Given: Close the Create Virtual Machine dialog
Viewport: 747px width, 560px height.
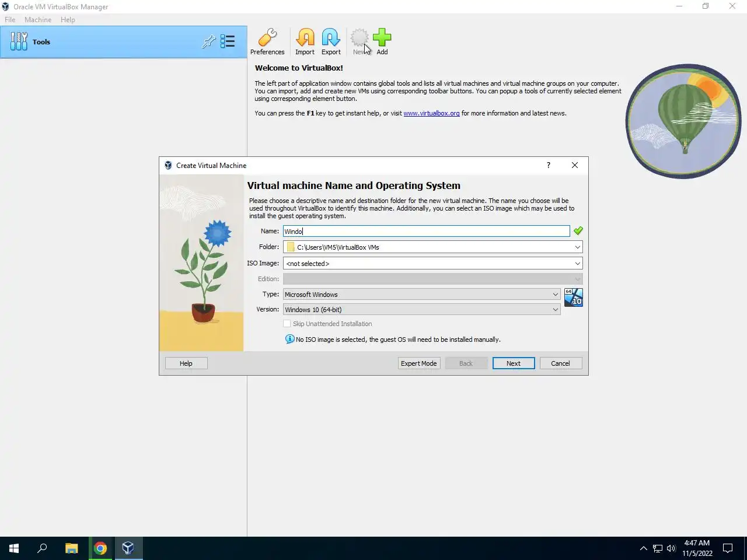Looking at the screenshot, I should tap(575, 165).
